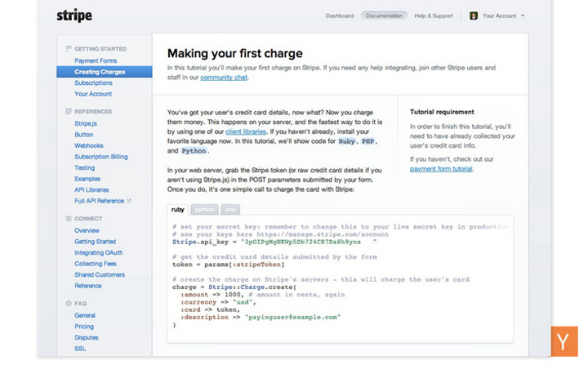
Task: Open Shared Customers page
Action: 100,274
